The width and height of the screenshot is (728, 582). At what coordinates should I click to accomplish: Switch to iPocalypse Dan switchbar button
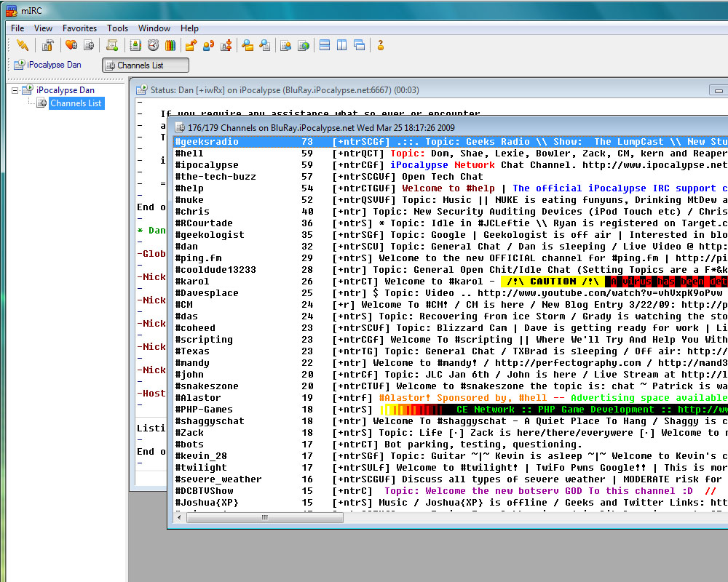[47, 65]
